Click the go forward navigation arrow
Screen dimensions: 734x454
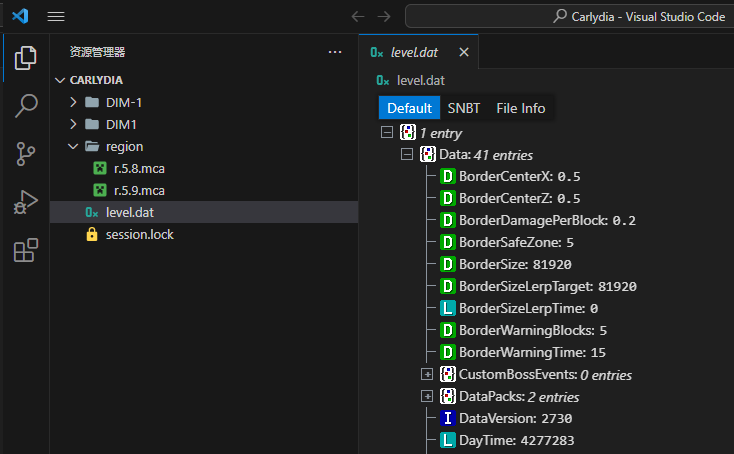(x=384, y=16)
